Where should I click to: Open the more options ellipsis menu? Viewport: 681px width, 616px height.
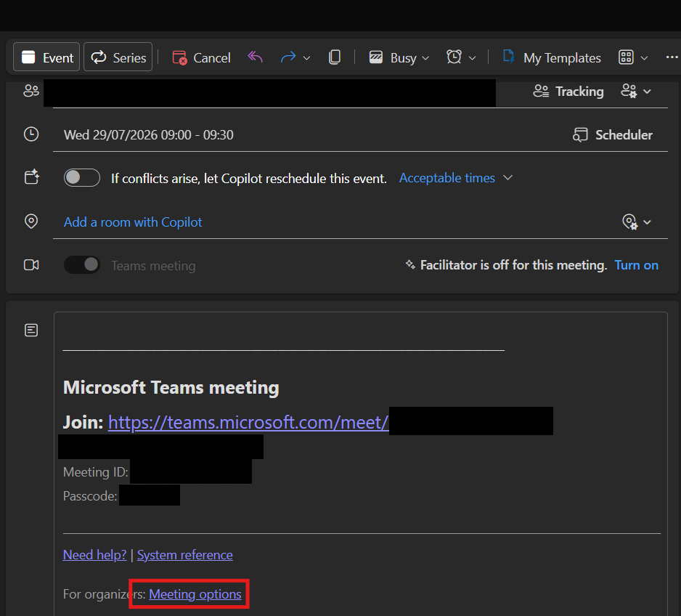point(672,57)
